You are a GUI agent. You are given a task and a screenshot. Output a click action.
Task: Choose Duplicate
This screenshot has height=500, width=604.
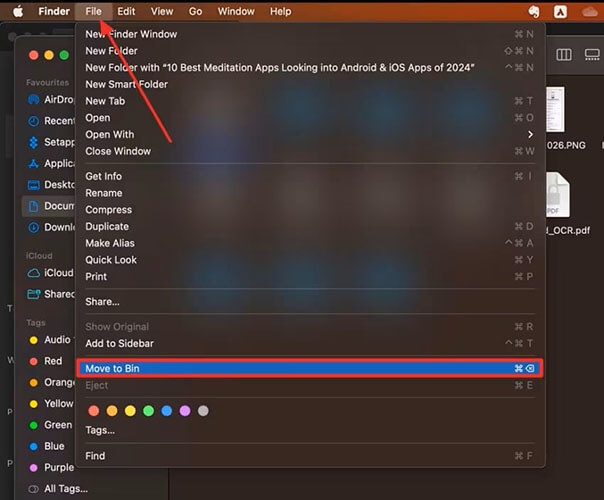pos(310,227)
